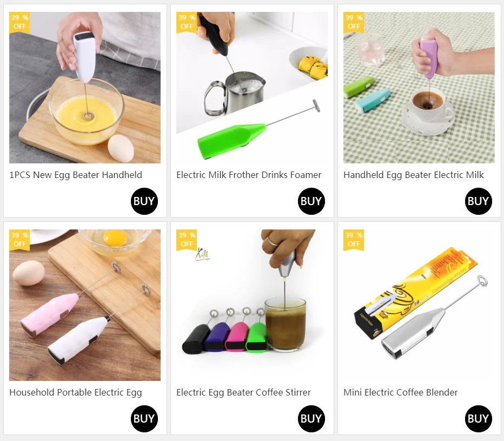
Task: Open the white egg beater bowl photo
Action: (x=85, y=88)
